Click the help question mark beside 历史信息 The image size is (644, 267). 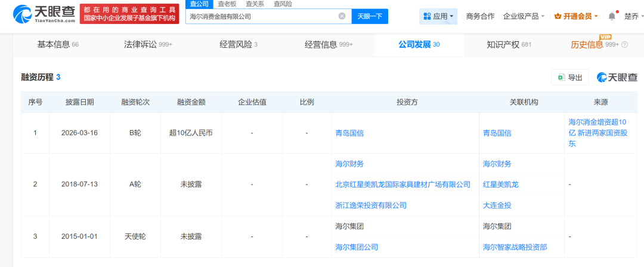(625, 45)
